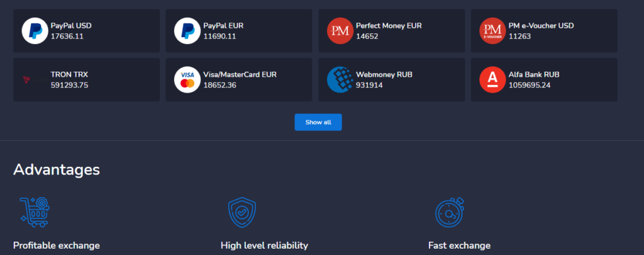Click the High level reliability title

coord(264,246)
